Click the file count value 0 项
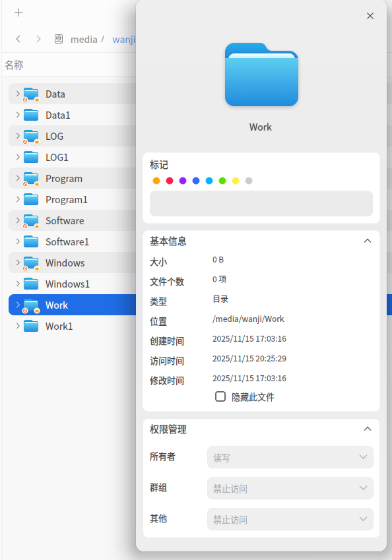Viewport: 392px width, 560px height. coord(219,279)
